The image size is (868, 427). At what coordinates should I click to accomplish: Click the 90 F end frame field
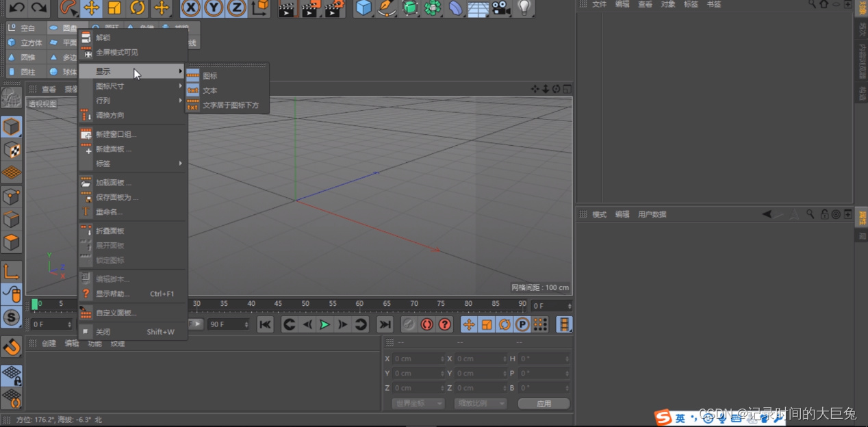point(229,324)
